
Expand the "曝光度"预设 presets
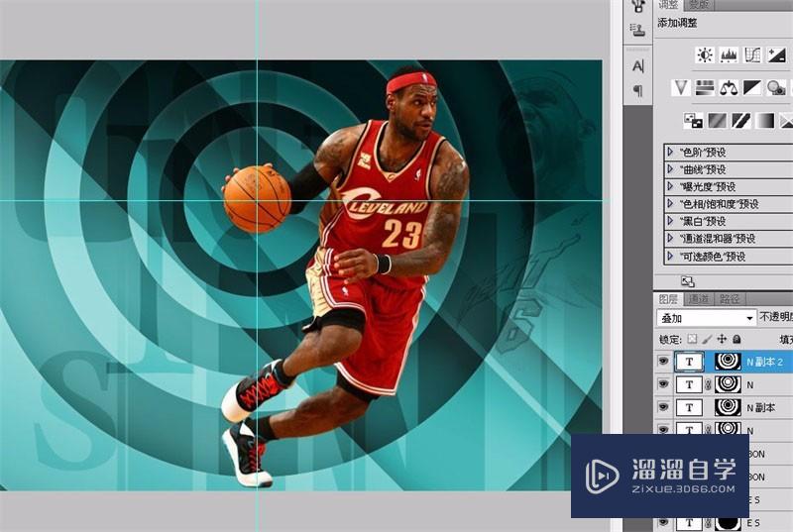pos(670,186)
